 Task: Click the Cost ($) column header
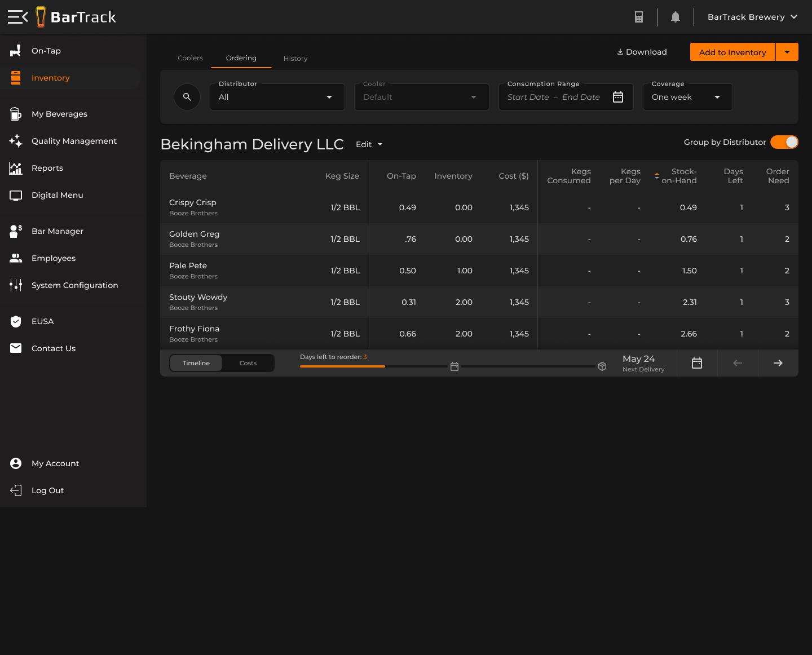pos(514,176)
